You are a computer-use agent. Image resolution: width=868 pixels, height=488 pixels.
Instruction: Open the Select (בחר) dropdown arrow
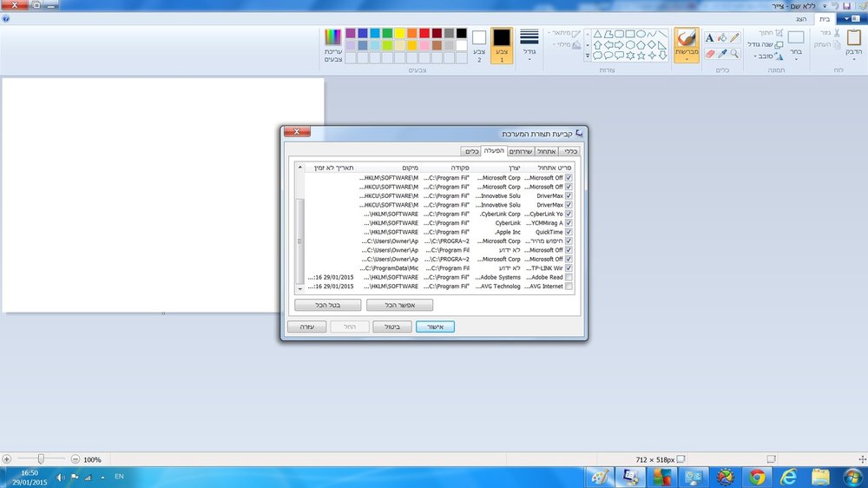(796, 59)
